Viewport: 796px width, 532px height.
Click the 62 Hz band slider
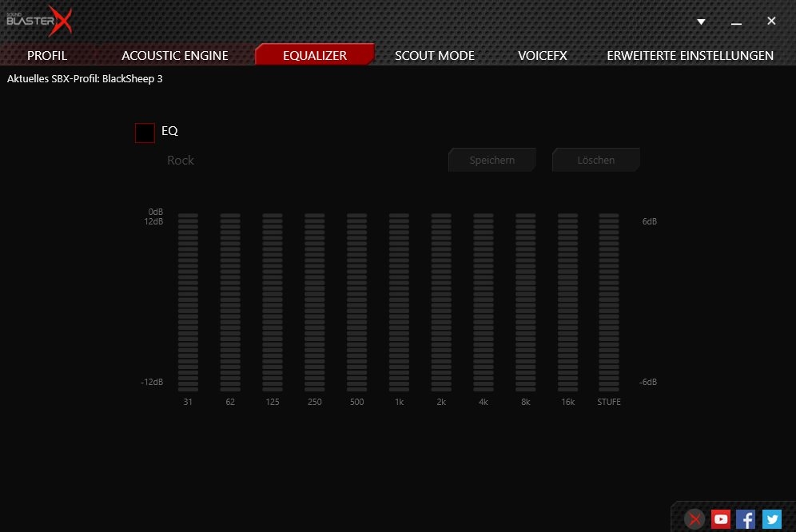230,302
